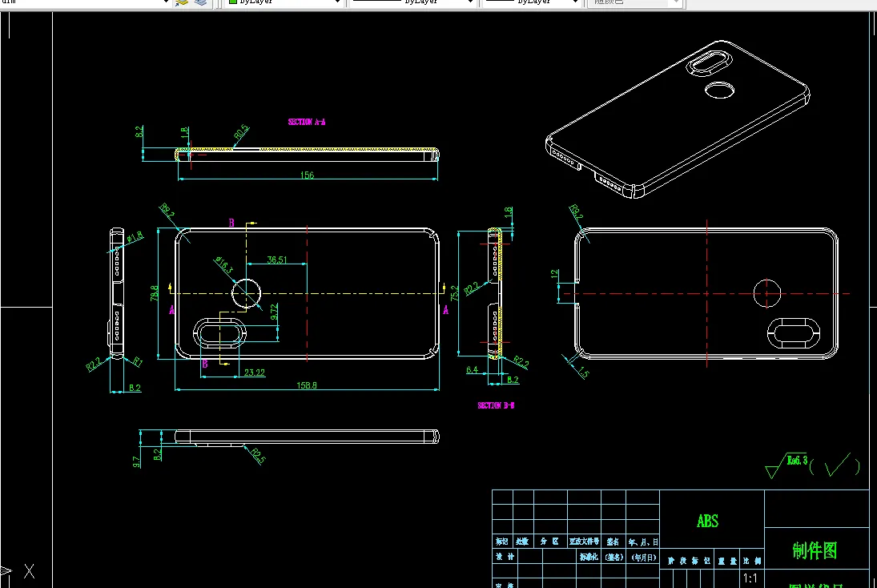
Task: Open the ByLayer color dropdown with green swatch
Action: click(x=284, y=2)
